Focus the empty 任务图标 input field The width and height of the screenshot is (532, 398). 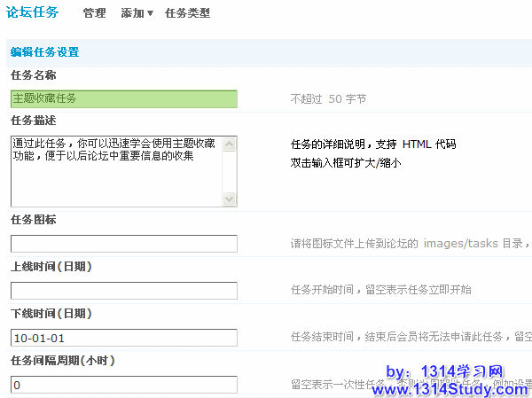click(x=123, y=244)
